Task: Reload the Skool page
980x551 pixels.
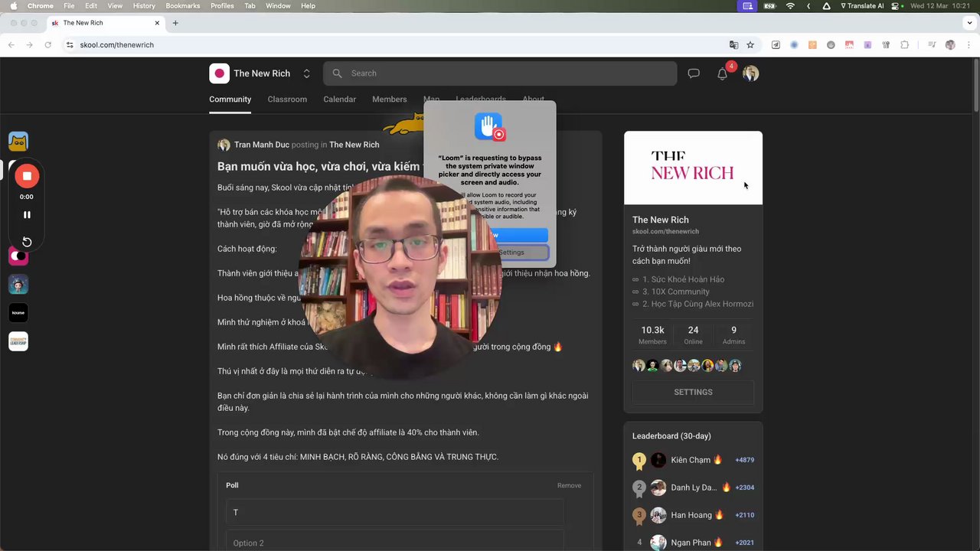Action: (x=47, y=45)
